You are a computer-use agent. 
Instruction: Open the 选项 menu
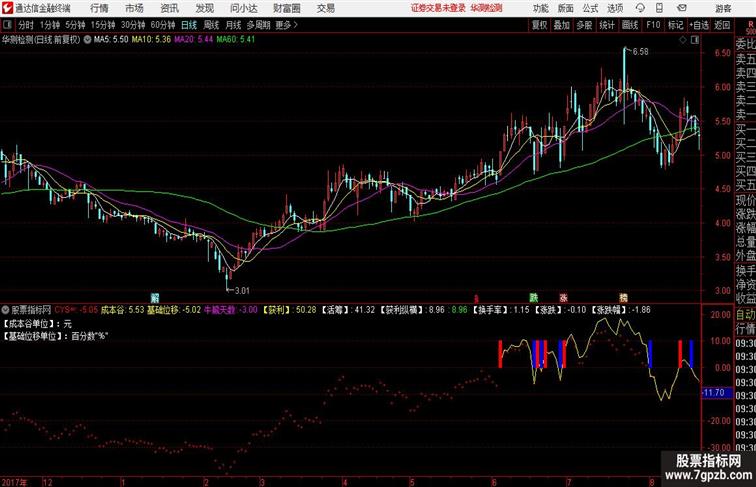click(x=615, y=8)
